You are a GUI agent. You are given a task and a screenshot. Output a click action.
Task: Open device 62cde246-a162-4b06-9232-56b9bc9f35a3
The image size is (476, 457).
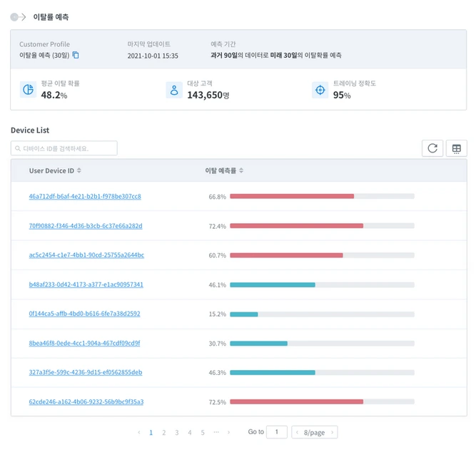click(x=86, y=402)
